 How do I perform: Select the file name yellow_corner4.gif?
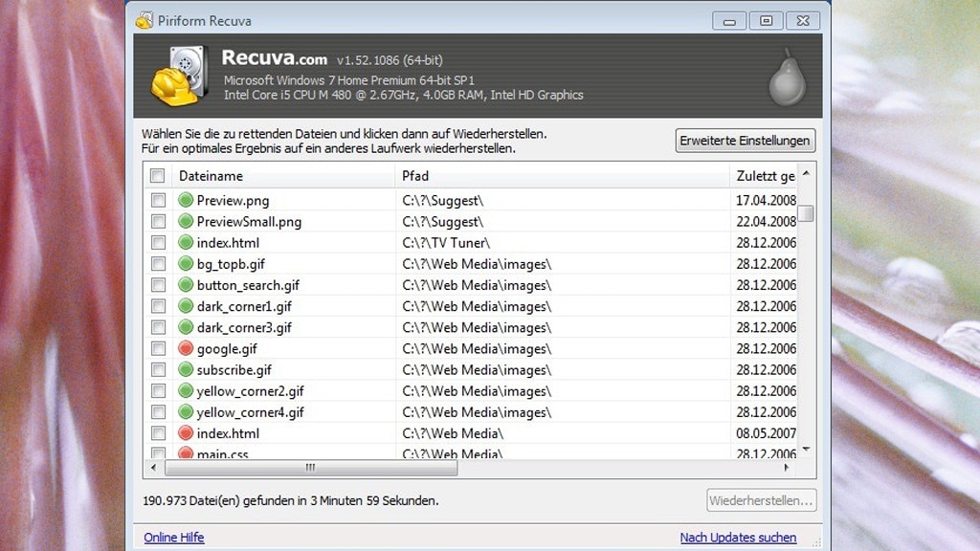(x=250, y=413)
